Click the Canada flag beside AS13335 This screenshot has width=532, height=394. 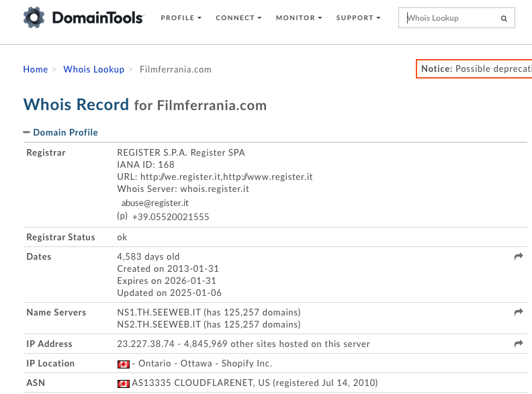(x=124, y=383)
